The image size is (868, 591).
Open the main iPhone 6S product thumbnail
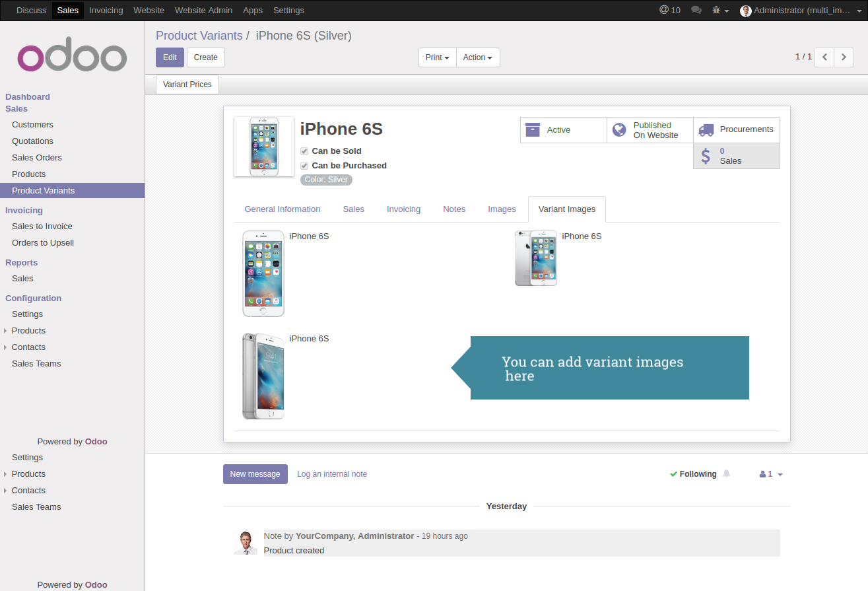pos(264,147)
